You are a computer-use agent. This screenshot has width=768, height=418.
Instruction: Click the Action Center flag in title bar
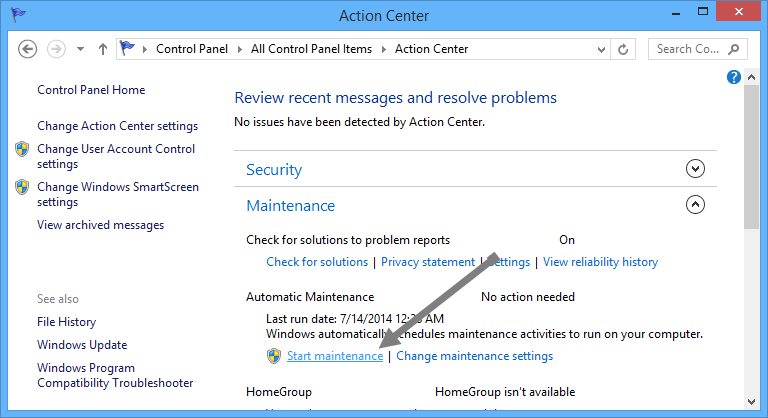point(18,14)
